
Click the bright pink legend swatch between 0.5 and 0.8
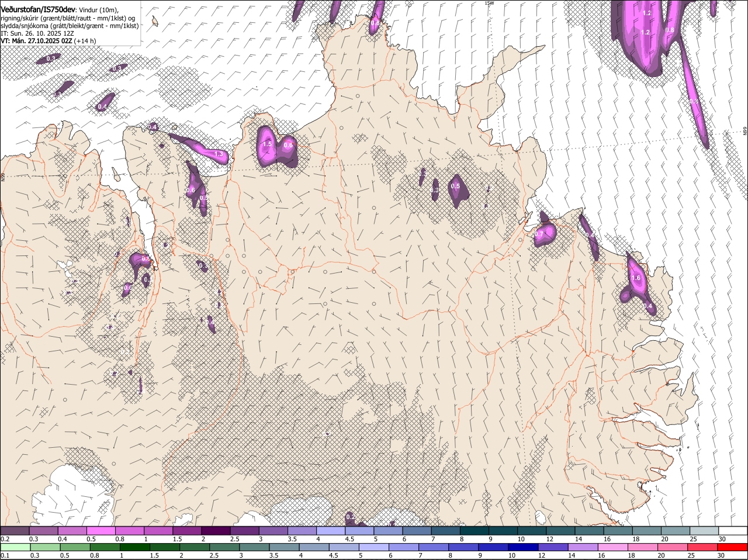click(101, 531)
